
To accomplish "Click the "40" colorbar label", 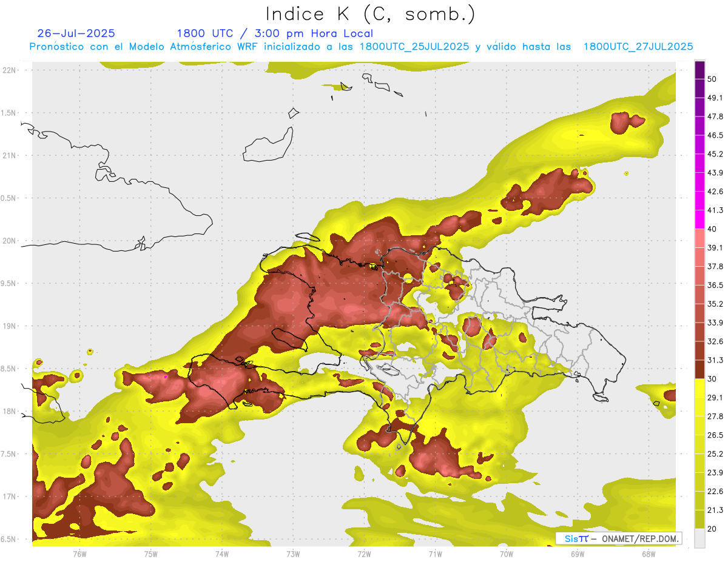I will pos(712,229).
